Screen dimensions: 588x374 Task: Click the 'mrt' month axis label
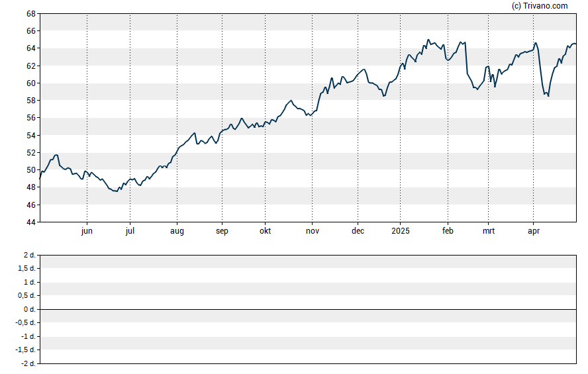[488, 231]
